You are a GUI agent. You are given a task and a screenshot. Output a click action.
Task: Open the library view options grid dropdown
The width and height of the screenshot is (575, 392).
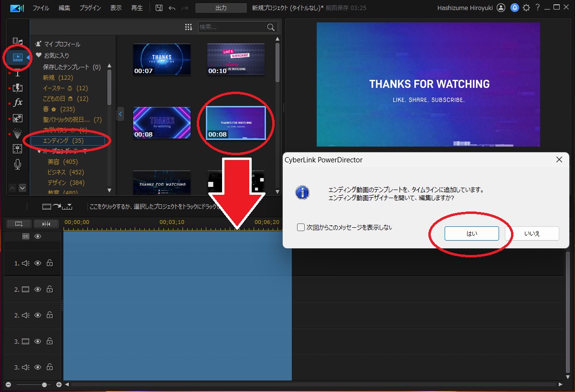pyautogui.click(x=189, y=27)
